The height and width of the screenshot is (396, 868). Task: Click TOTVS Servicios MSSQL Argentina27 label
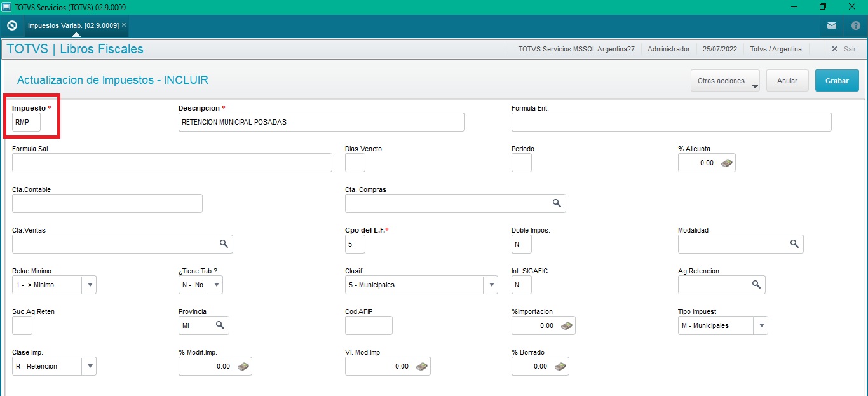click(576, 49)
